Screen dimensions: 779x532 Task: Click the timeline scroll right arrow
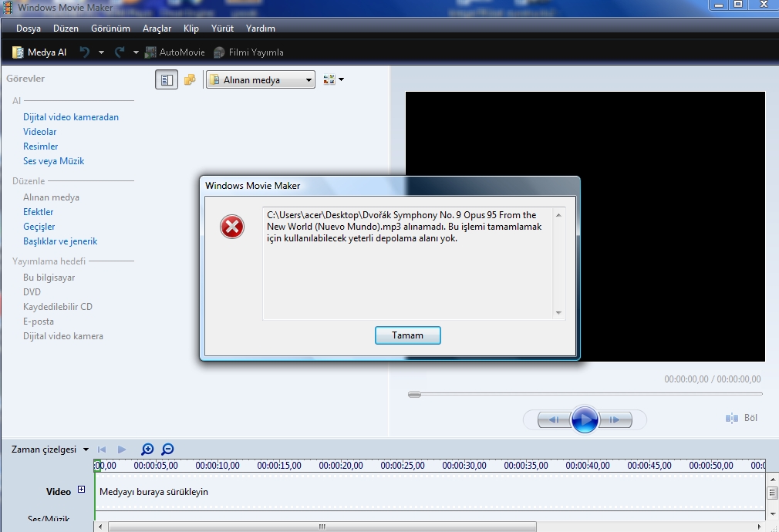tap(759, 527)
